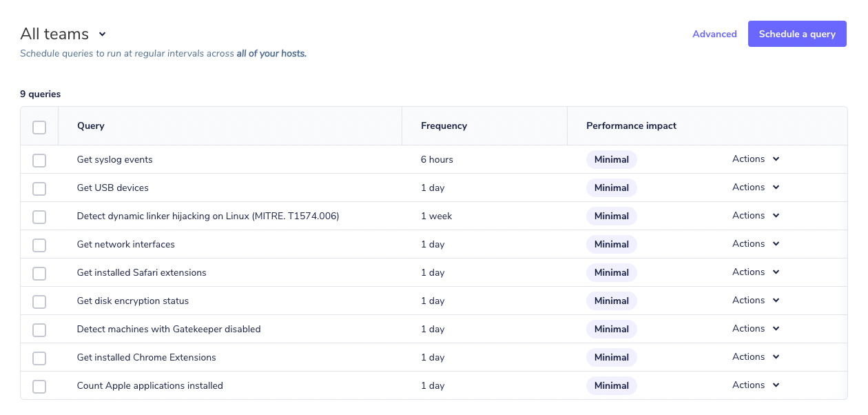This screenshot has height=415, width=868.
Task: Open the Advanced link
Action: click(714, 33)
